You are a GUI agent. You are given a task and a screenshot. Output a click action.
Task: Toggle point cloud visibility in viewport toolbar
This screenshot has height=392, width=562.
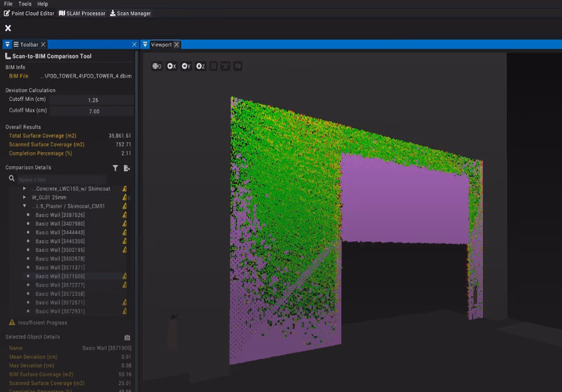238,66
